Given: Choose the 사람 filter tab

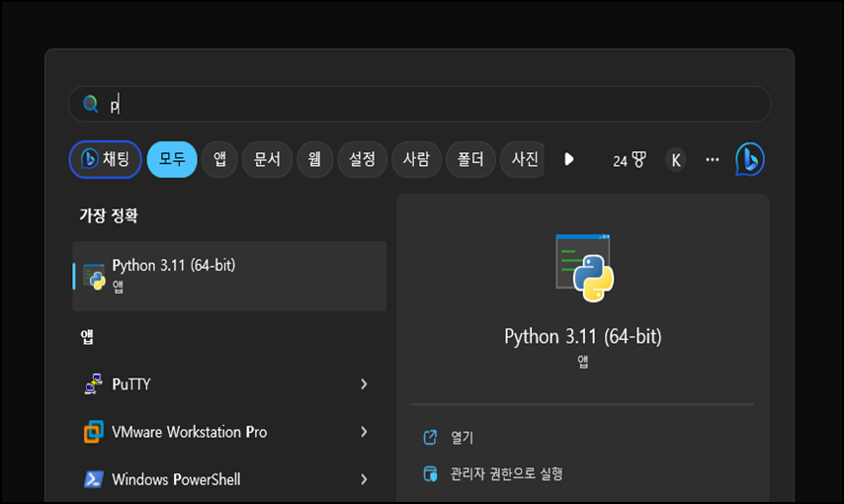Looking at the screenshot, I should [x=417, y=159].
